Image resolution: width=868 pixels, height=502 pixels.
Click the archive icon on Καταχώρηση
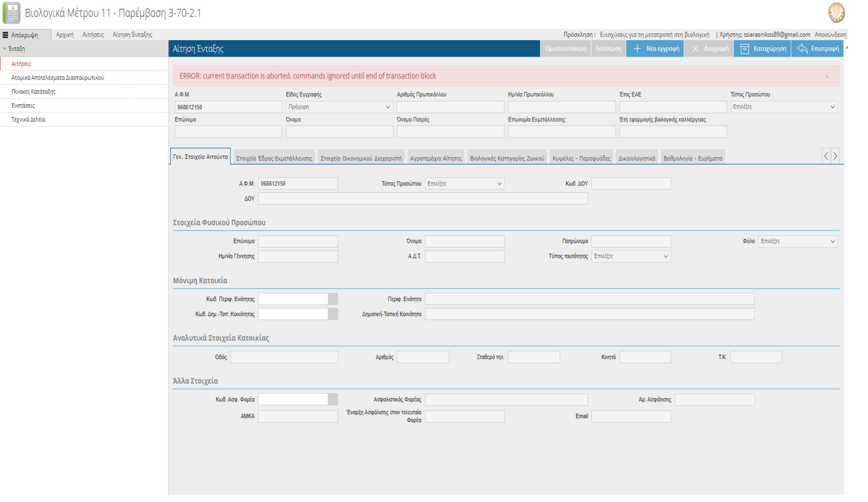(744, 48)
